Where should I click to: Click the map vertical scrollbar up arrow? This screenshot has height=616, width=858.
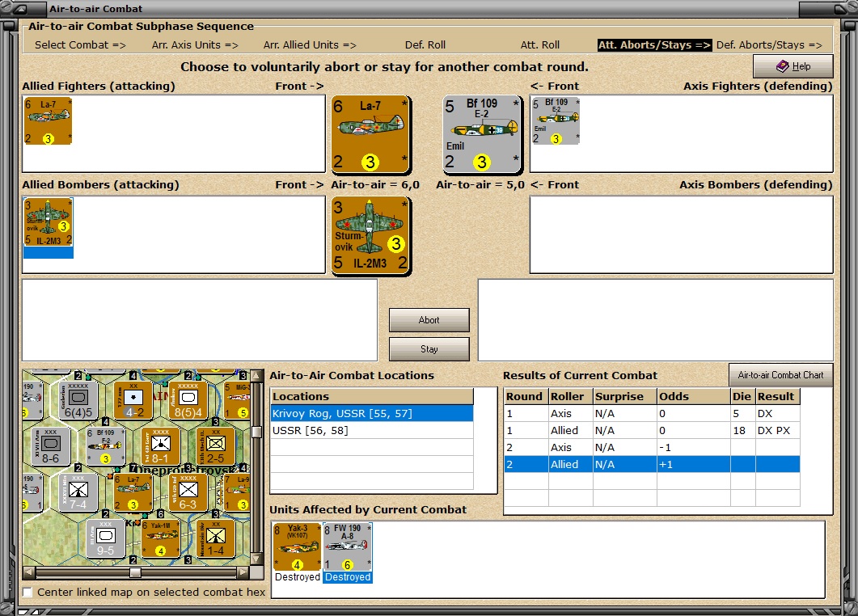256,376
